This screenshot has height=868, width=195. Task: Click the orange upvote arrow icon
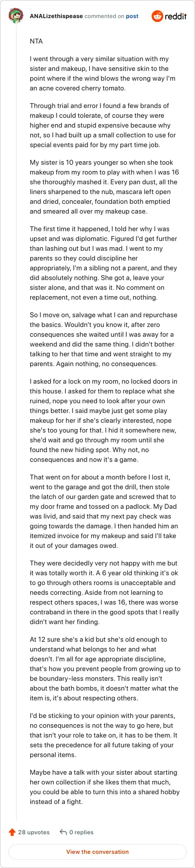(x=12, y=832)
